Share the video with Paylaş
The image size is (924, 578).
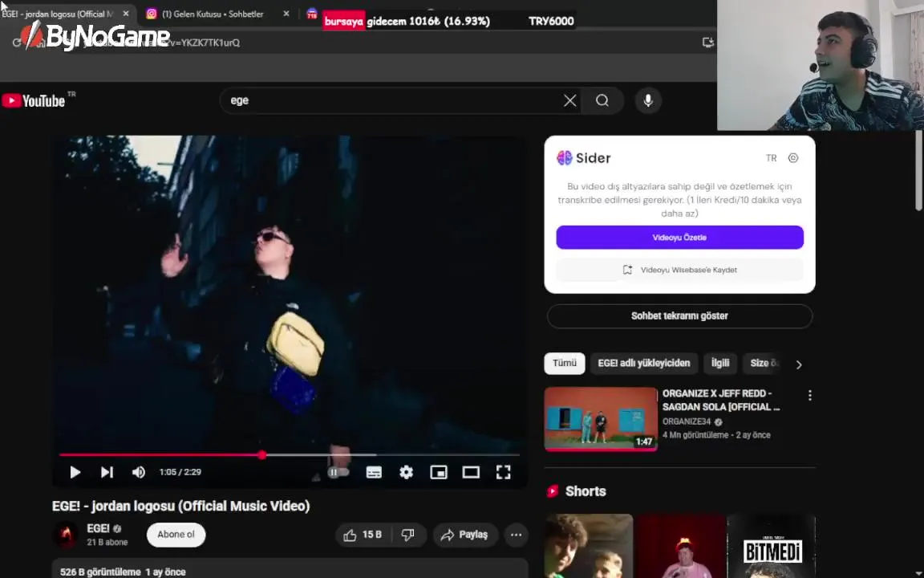point(465,535)
